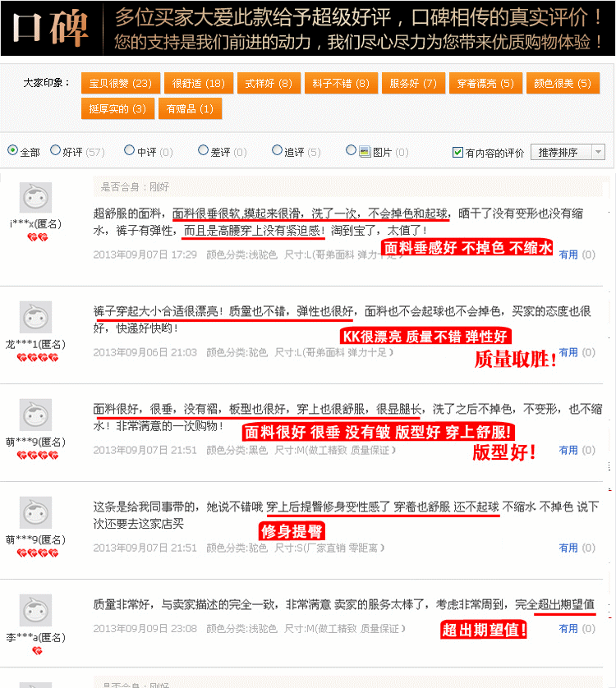
Task: Filter by tag 式样好 (8)
Action: point(269,84)
